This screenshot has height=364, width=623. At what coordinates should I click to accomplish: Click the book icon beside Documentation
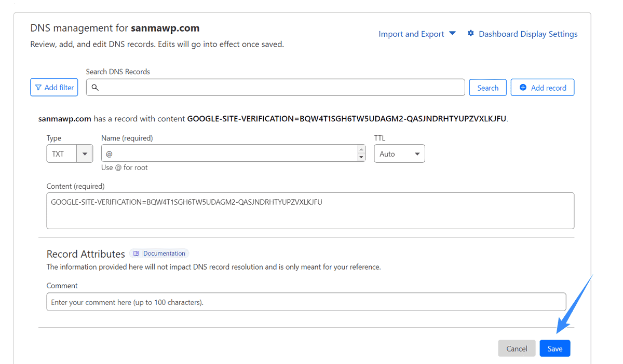(x=136, y=254)
